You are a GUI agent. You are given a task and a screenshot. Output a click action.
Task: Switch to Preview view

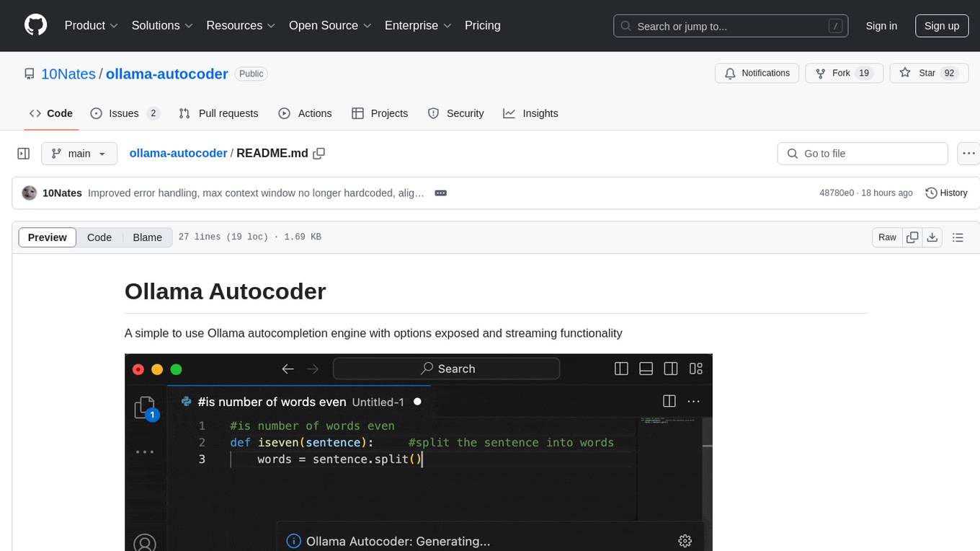[48, 237]
